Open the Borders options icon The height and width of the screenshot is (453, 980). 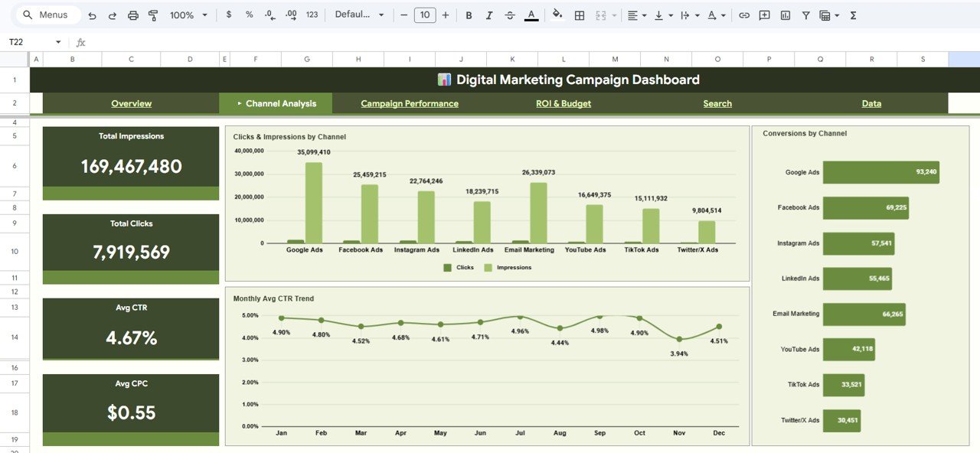click(x=578, y=15)
